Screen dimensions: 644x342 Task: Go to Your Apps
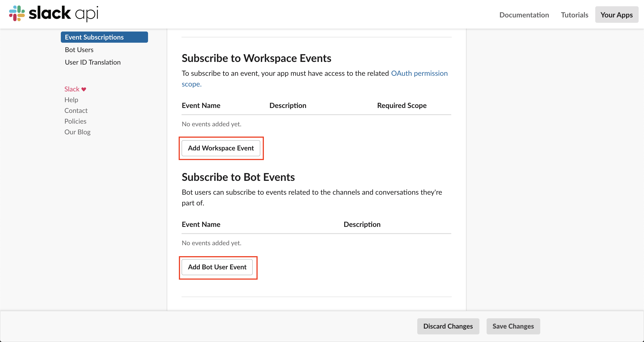pyautogui.click(x=616, y=15)
